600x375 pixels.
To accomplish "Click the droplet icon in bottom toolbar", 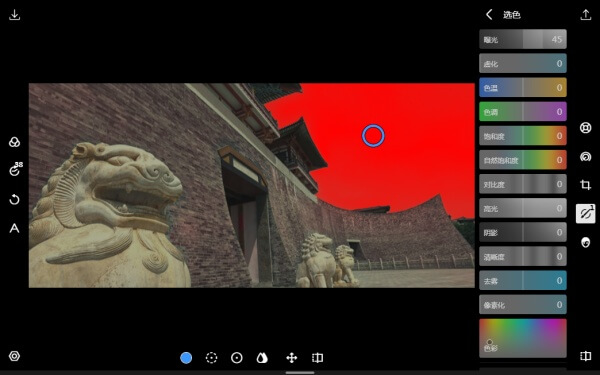I will coord(262,358).
